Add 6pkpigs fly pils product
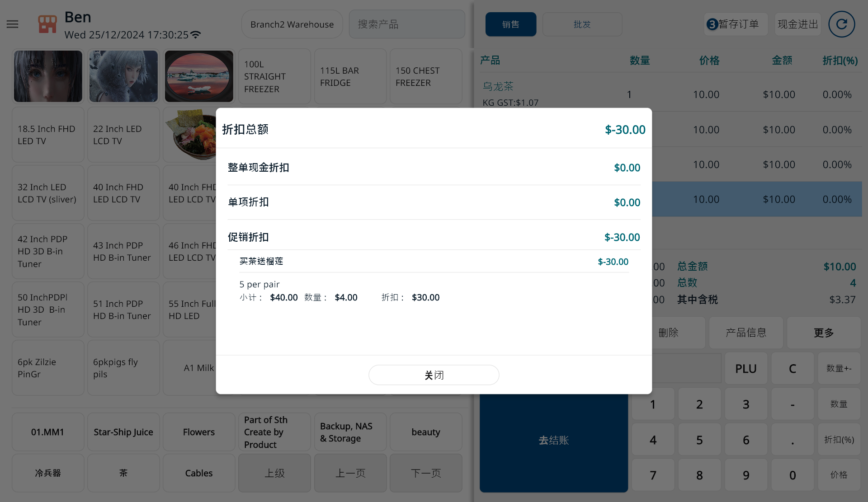Viewport: 868px width, 502px height. point(123,368)
